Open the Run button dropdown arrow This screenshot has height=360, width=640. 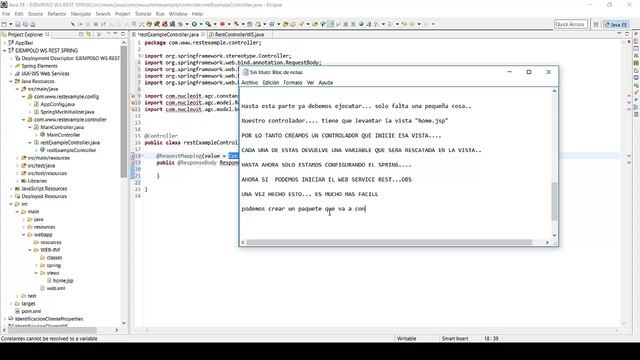pos(201,24)
